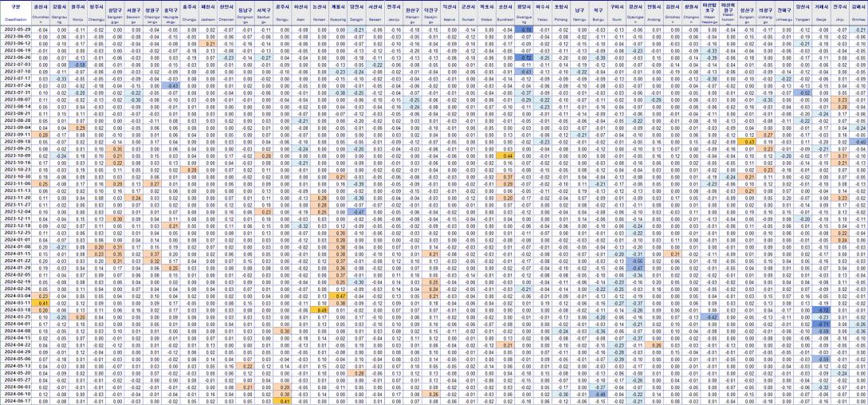Select the Andong column header
This screenshot has width=868, height=405.
tap(655, 14)
